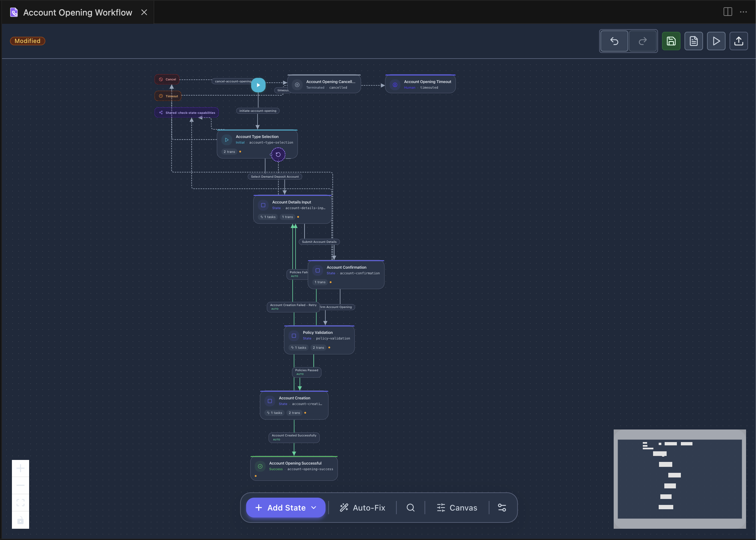This screenshot has height=540, width=756.
Task: Click the export upload icon
Action: [739, 41]
